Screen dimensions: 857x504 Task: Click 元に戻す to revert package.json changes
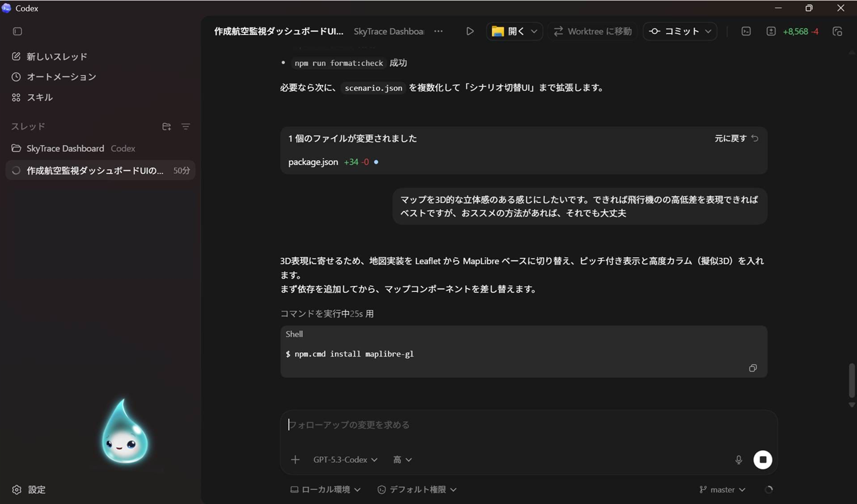(735, 138)
